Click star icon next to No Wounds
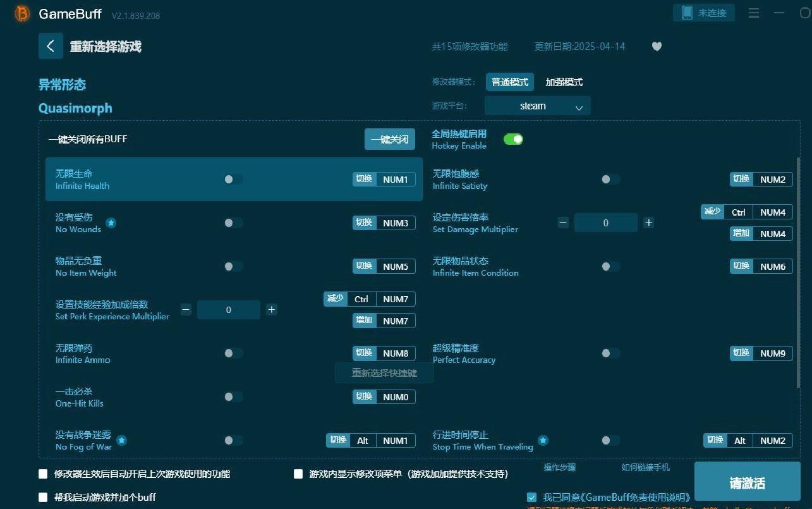 point(111,223)
